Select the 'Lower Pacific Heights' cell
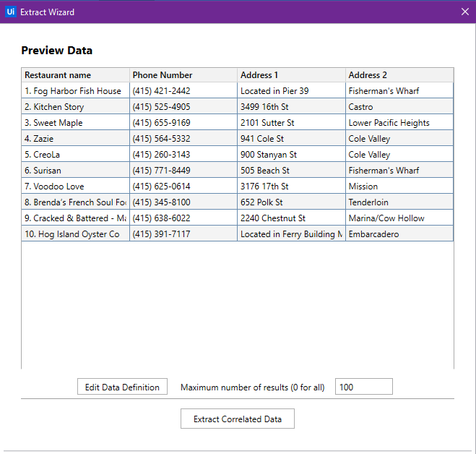Image resolution: width=476 pixels, height=454 pixels. coord(399,122)
